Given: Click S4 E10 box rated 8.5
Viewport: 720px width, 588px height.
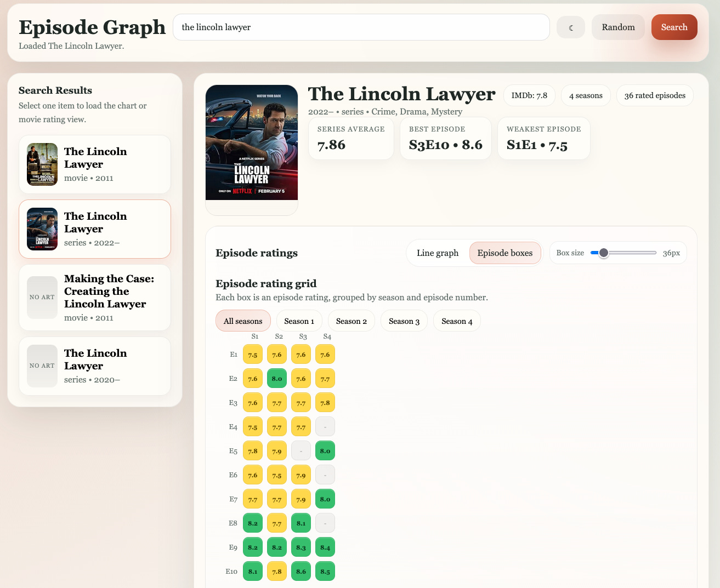Looking at the screenshot, I should (325, 572).
